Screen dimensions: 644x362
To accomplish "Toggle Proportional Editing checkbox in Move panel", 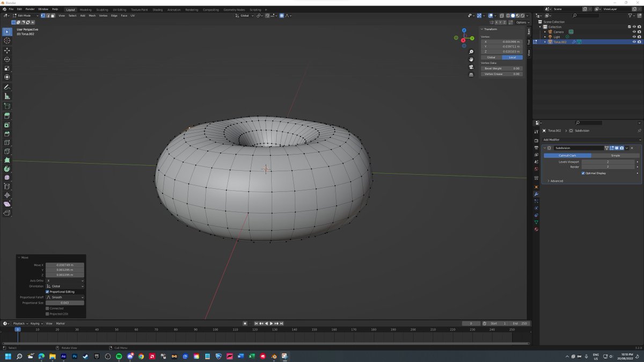I will [x=47, y=292].
